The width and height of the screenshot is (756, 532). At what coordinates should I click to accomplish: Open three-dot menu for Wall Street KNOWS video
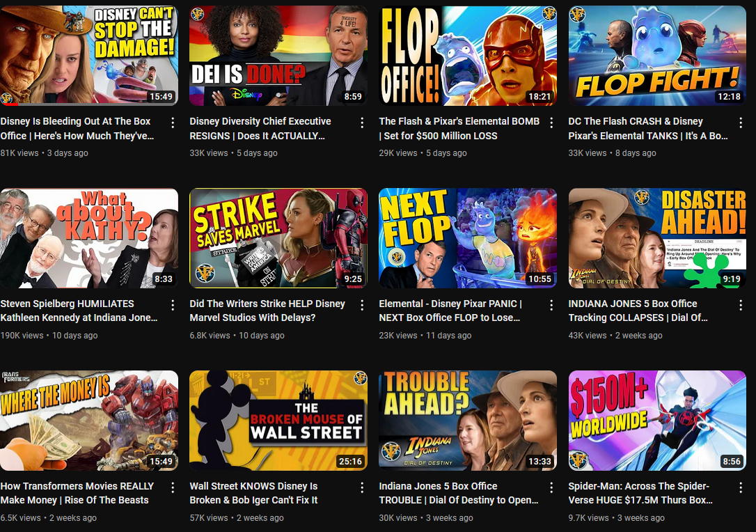(362, 487)
